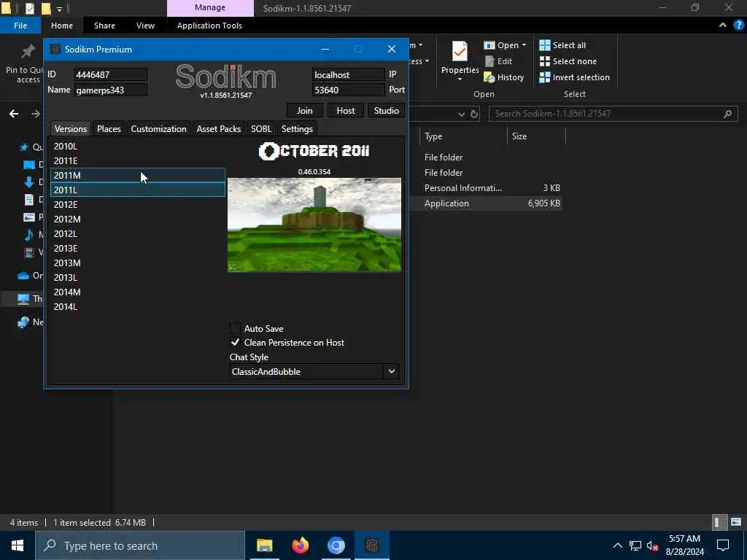Open the Asset Packs tab
Screen dimensions: 747x560
219,128
